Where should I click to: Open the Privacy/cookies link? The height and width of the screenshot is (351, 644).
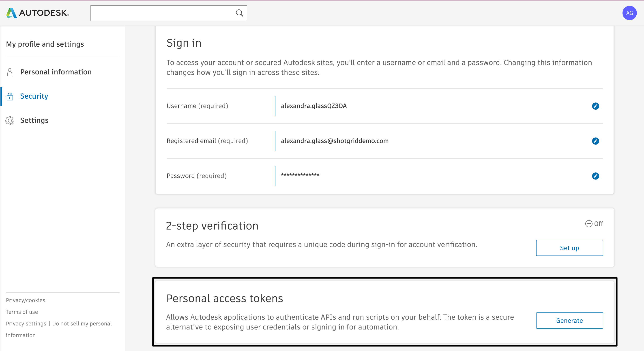[x=26, y=300]
